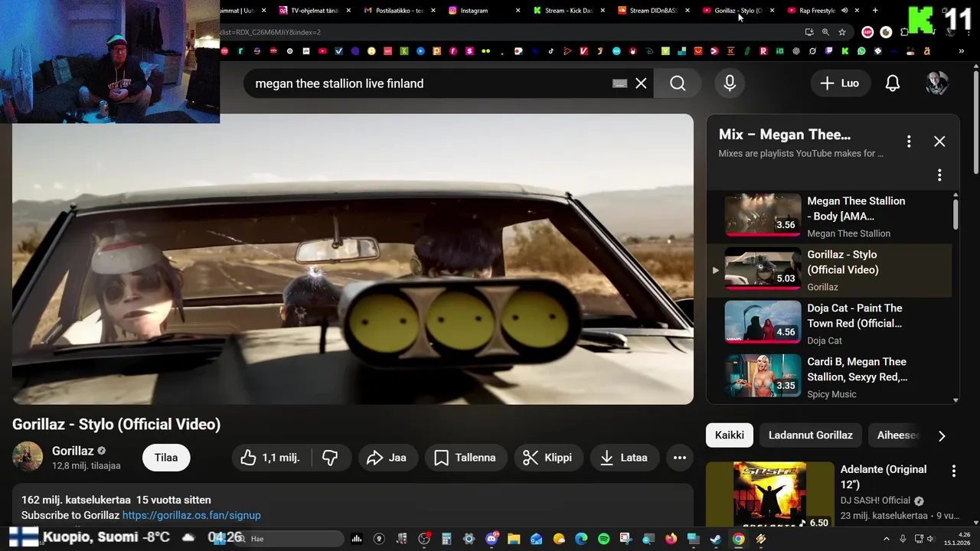Click the taskbar Hae search box
This screenshot has height=551, width=980.
288,539
